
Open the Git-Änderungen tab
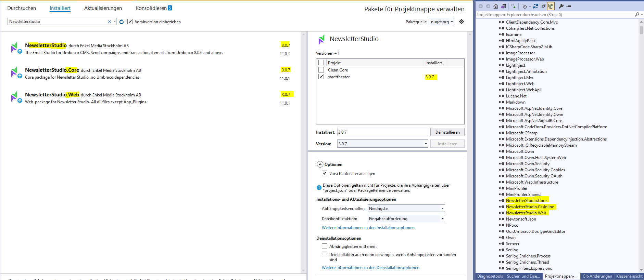point(597,276)
